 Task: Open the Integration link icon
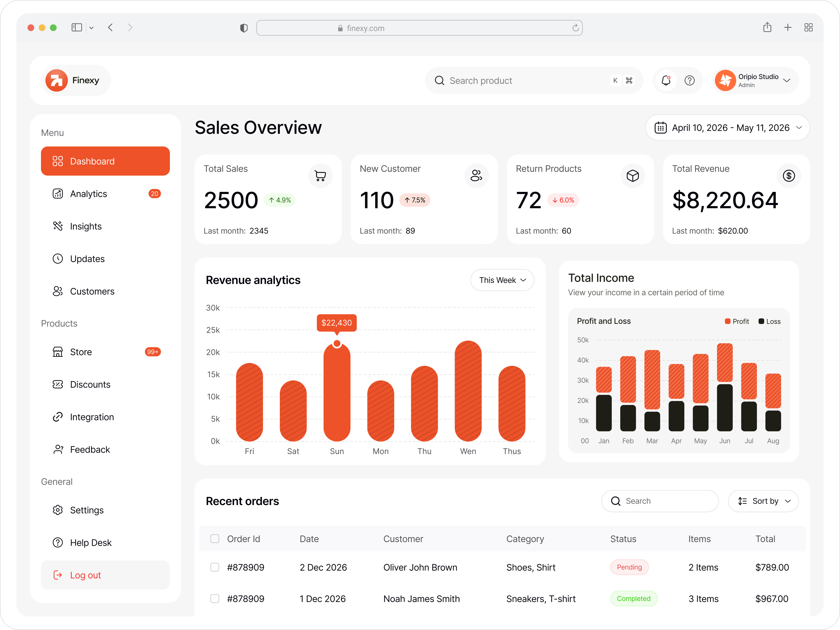click(57, 417)
